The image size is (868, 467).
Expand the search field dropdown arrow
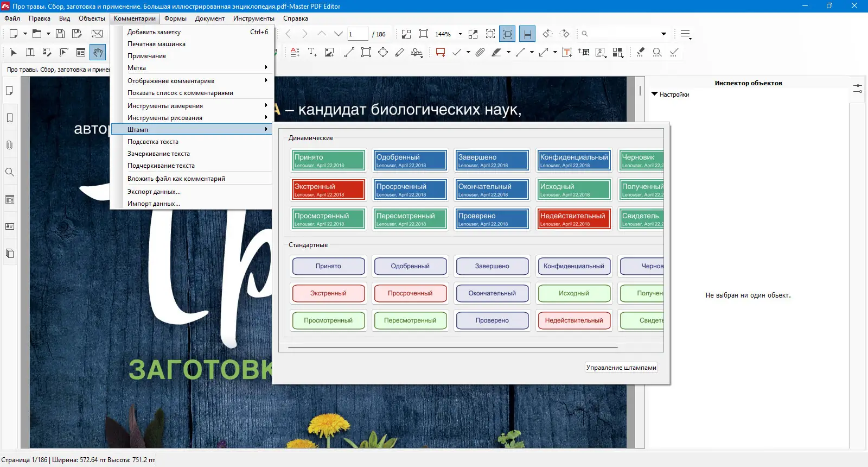pos(663,34)
